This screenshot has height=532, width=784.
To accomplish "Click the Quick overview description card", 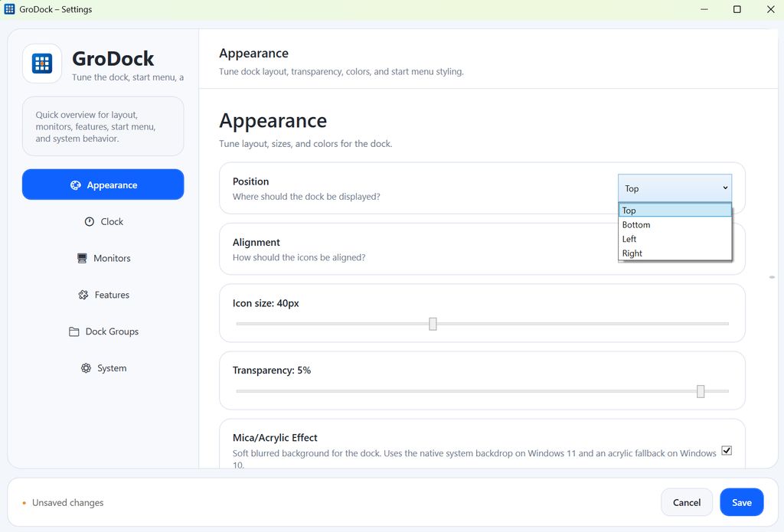I will [103, 126].
